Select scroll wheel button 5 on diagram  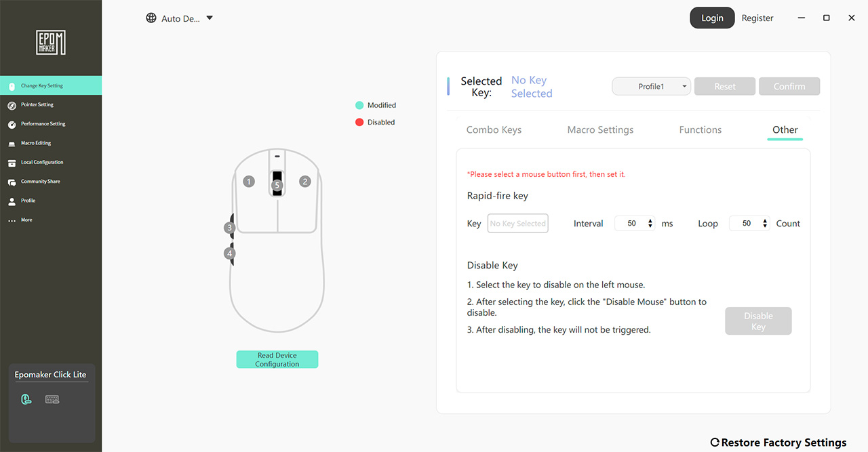277,185
